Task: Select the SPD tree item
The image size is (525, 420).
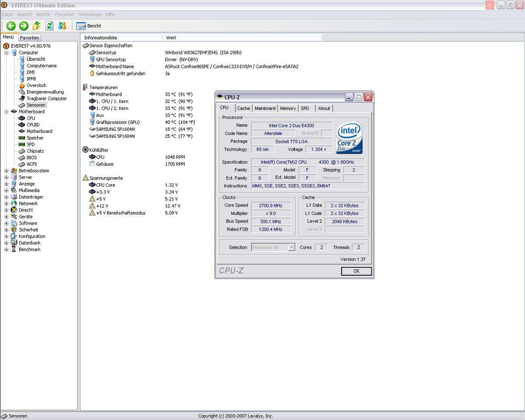Action: [x=31, y=144]
